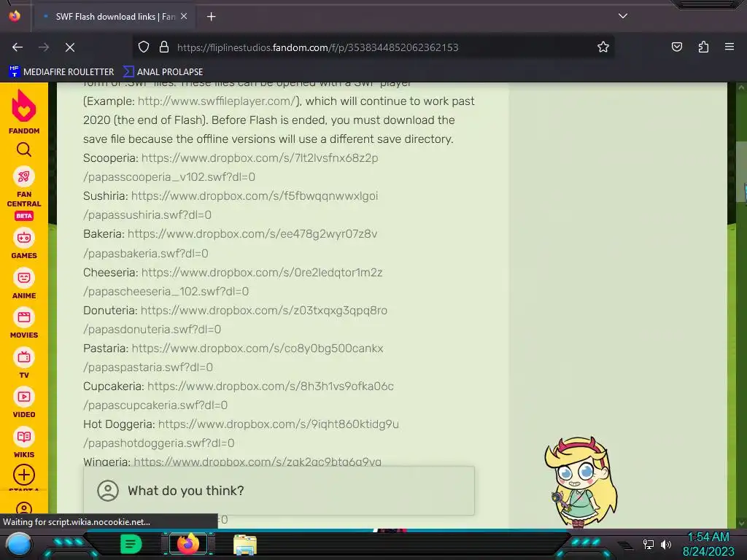Open the Firefox logo button in titlebar
Viewport: 747px width, 560px height.
click(15, 16)
